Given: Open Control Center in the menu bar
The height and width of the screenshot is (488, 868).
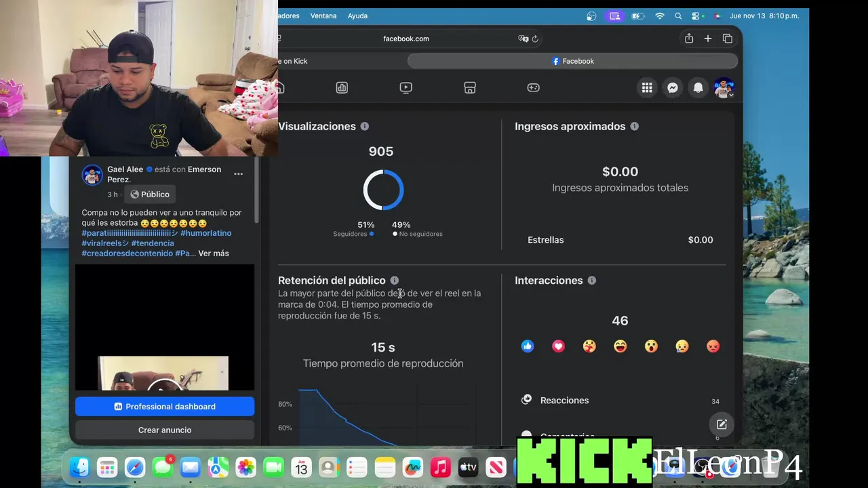Looking at the screenshot, I should pyautogui.click(x=696, y=16).
